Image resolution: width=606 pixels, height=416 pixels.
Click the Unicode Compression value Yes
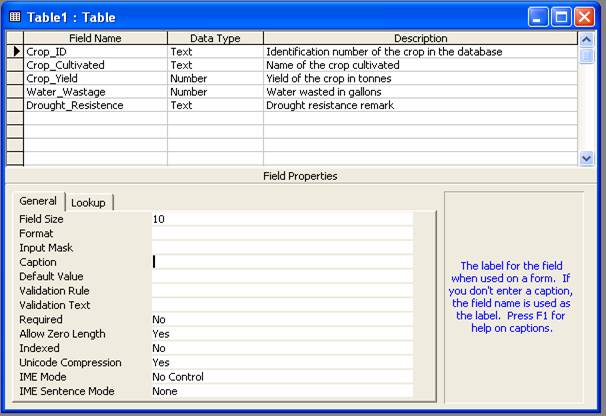(282, 362)
